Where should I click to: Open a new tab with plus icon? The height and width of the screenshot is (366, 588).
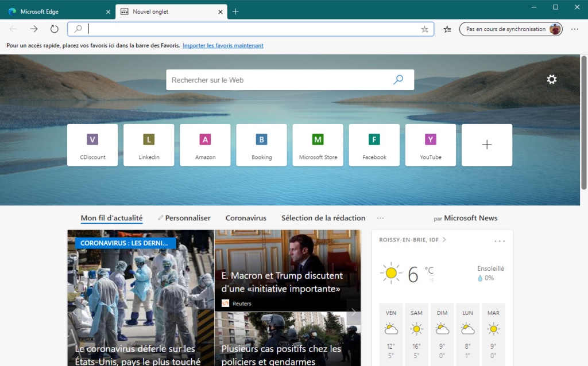pos(235,11)
